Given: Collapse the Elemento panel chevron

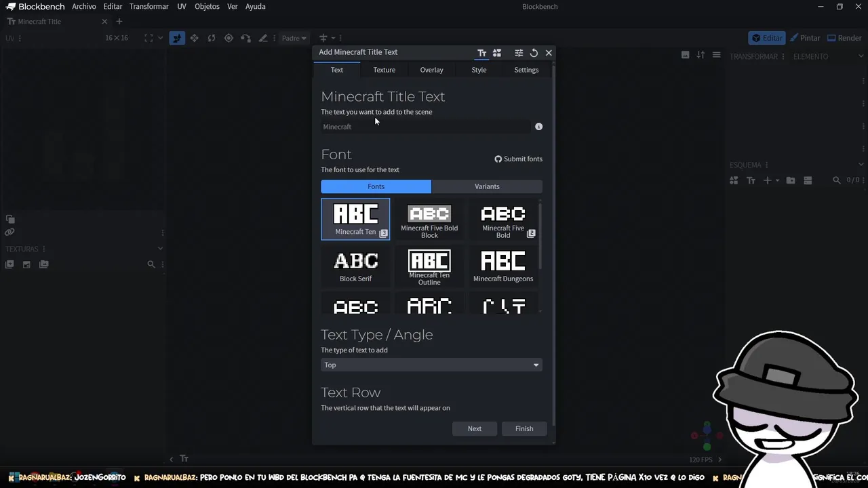Looking at the screenshot, I should (862, 56).
